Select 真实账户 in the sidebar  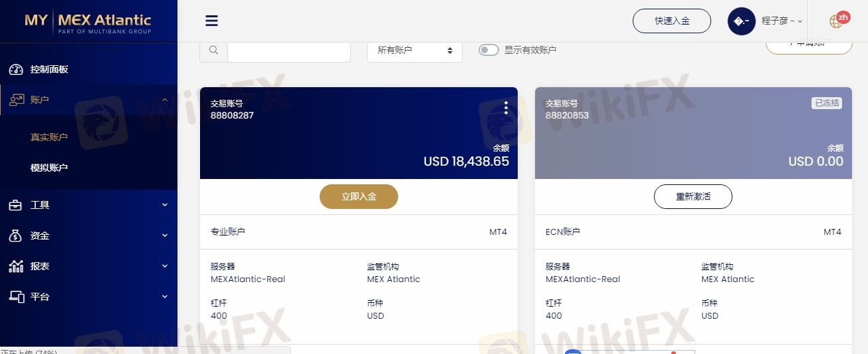[x=49, y=137]
